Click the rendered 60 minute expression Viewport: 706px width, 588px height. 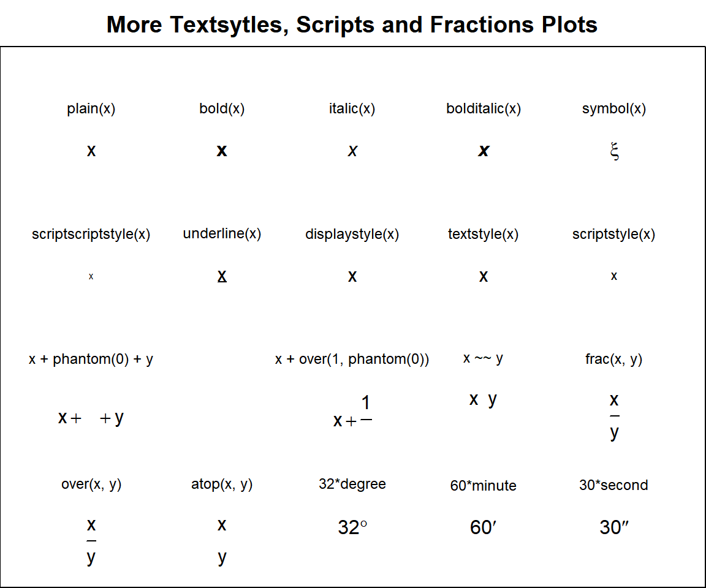click(x=483, y=527)
